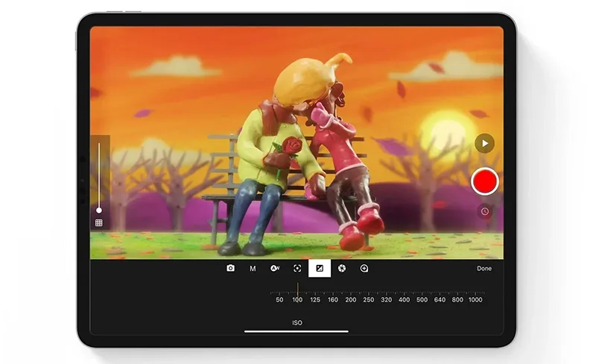
Task: Open the timer clock icon
Action: 485,211
